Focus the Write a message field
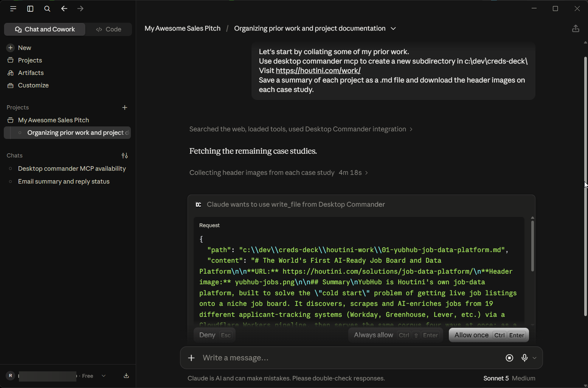Screen dimensions: 588x388 350,358
